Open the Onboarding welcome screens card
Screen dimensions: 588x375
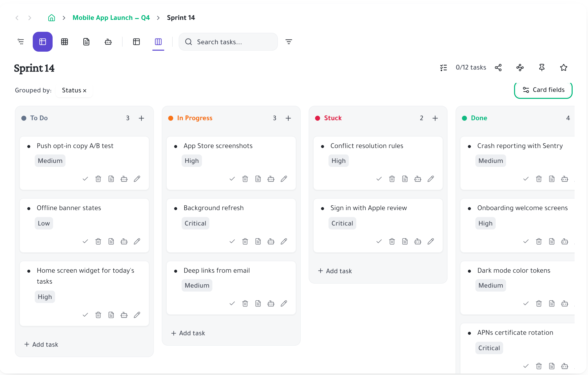[518, 225]
